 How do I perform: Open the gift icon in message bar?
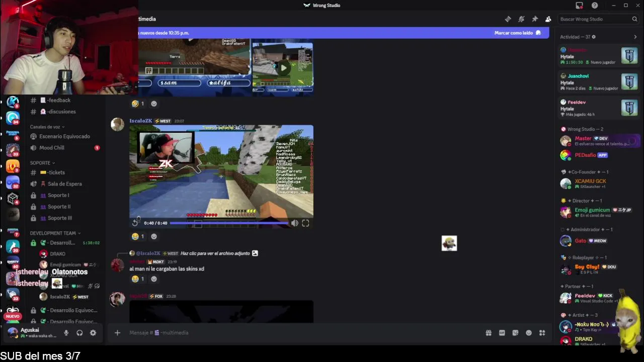(x=489, y=333)
